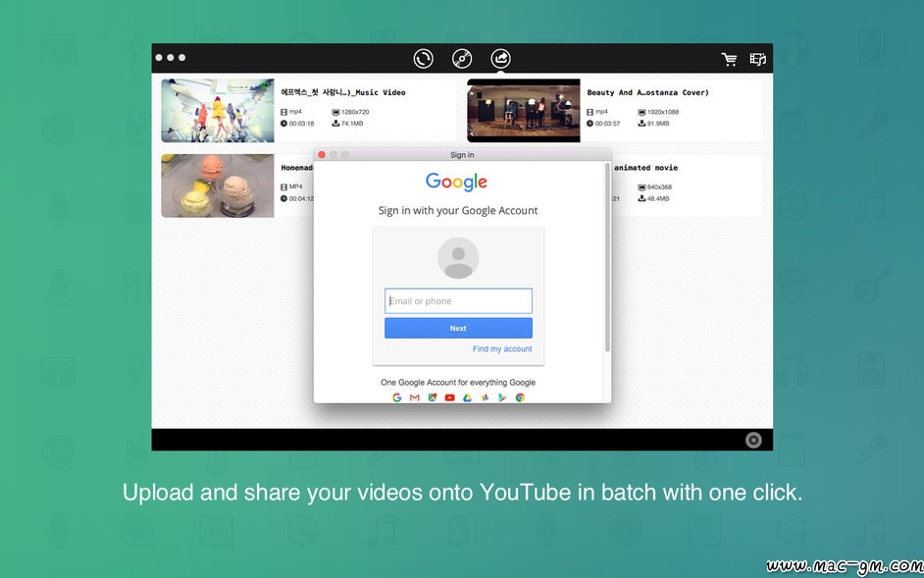Click the 'Sign in with your Google Account' heading
The image size is (924, 578).
[458, 211]
